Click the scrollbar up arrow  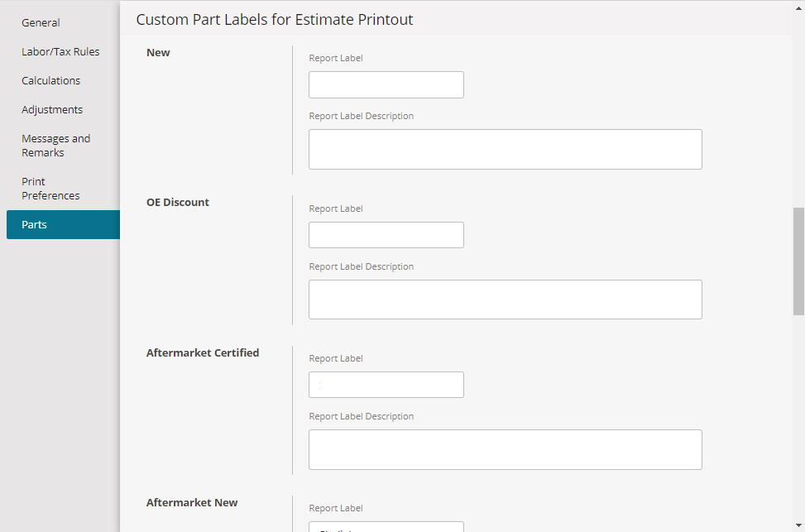(x=798, y=7)
